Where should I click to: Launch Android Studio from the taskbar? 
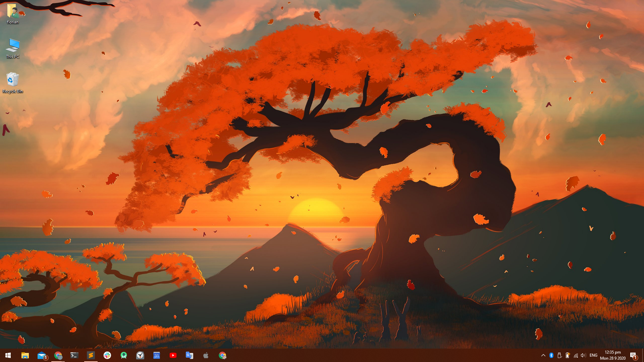124,355
